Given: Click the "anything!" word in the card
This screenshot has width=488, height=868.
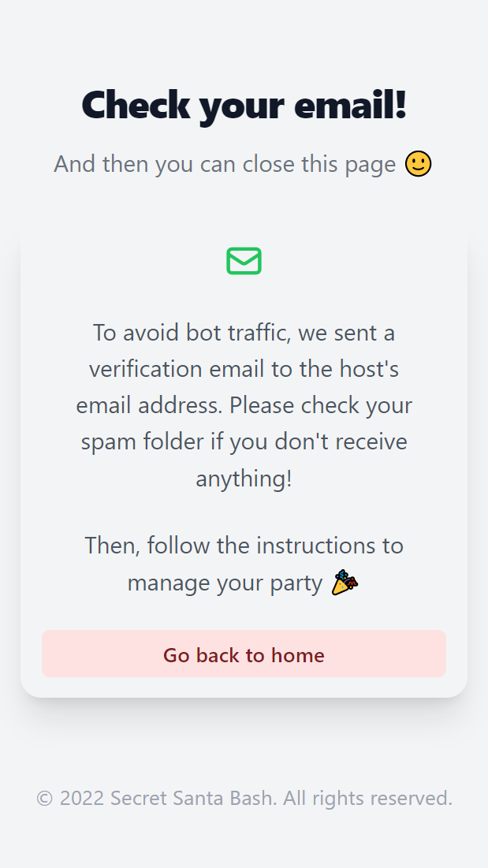Looking at the screenshot, I should point(244,479).
